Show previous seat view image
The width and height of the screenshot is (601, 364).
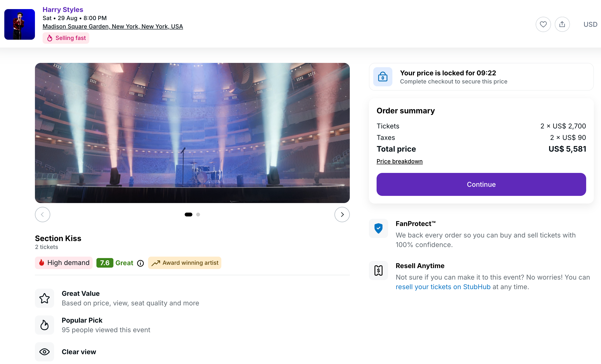(x=42, y=215)
